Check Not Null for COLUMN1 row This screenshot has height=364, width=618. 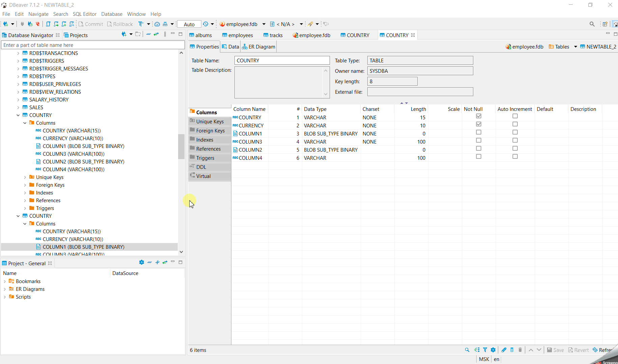(479, 132)
